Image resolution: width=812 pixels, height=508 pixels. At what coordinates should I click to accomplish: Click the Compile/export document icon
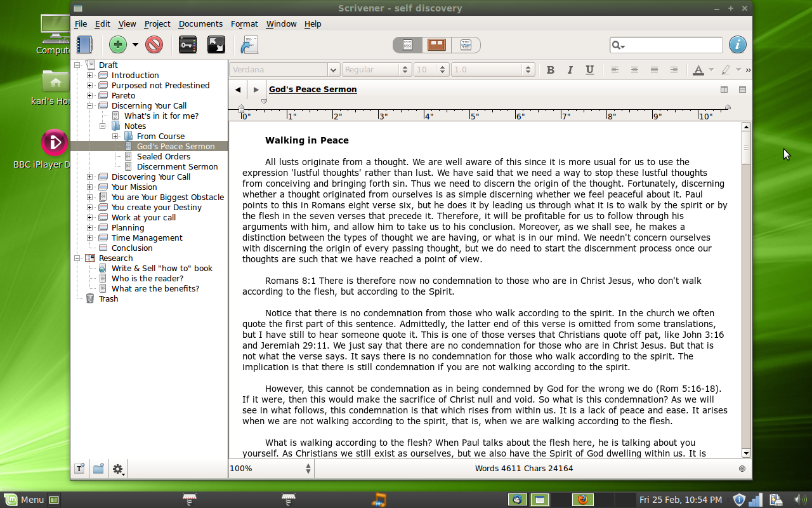tap(249, 44)
